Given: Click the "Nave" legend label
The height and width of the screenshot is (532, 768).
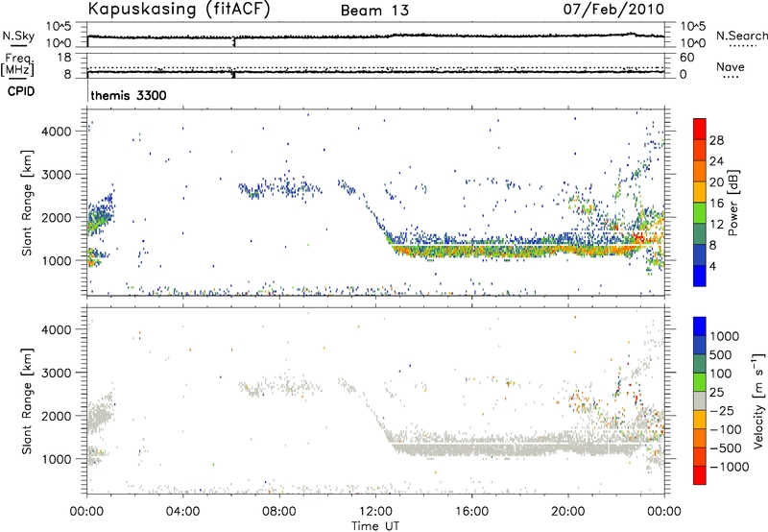Looking at the screenshot, I should pyautogui.click(x=731, y=66).
